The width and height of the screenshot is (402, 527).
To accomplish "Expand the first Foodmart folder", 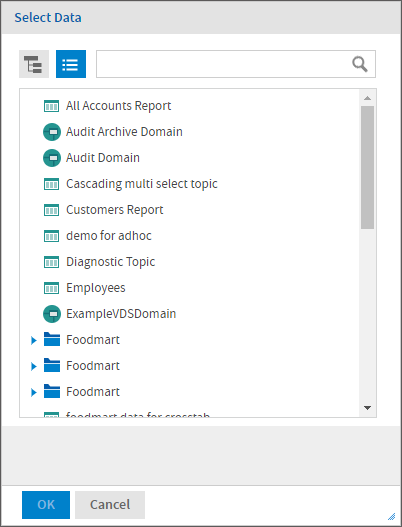I will coord(34,340).
